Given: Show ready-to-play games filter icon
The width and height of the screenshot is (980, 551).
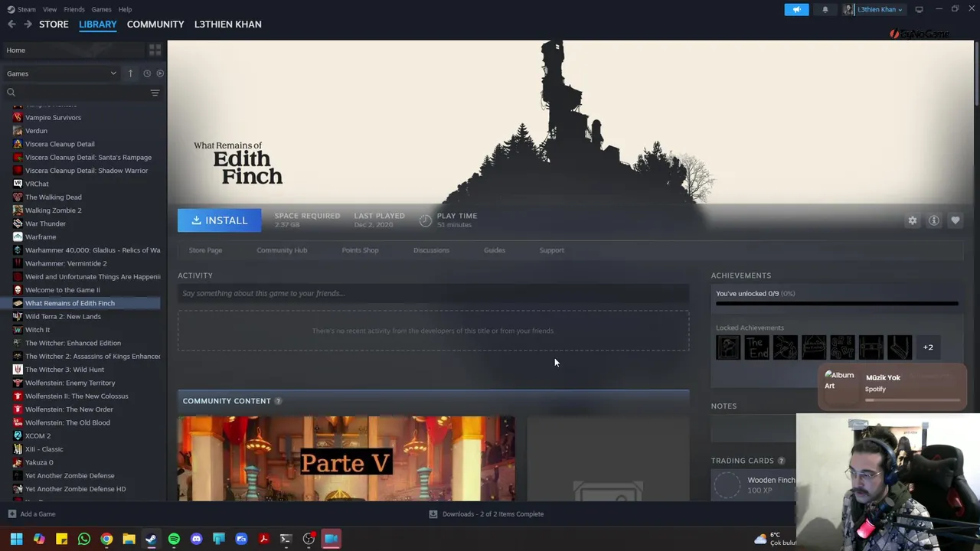Looking at the screenshot, I should (160, 73).
